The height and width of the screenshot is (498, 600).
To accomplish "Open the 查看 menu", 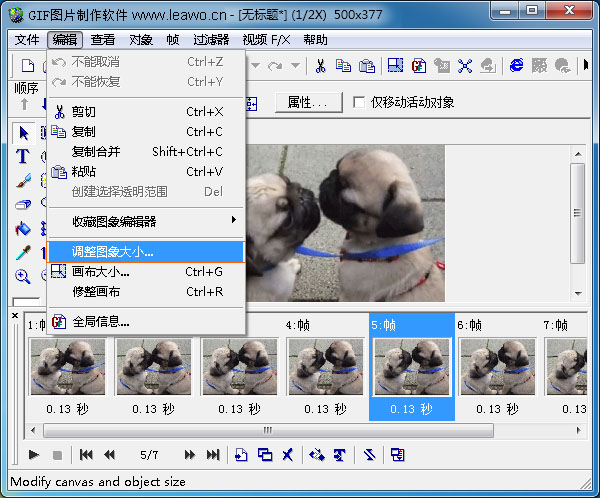I will click(103, 40).
